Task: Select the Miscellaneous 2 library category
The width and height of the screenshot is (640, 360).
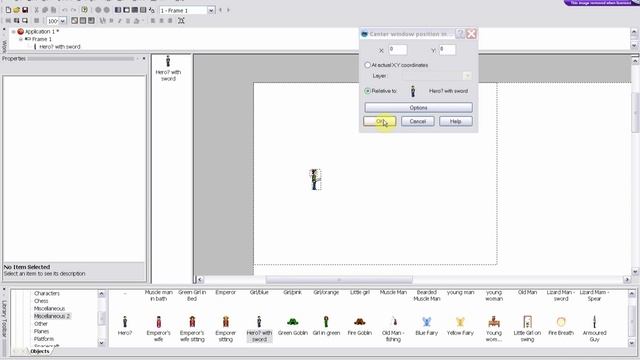Action: click(x=52, y=316)
